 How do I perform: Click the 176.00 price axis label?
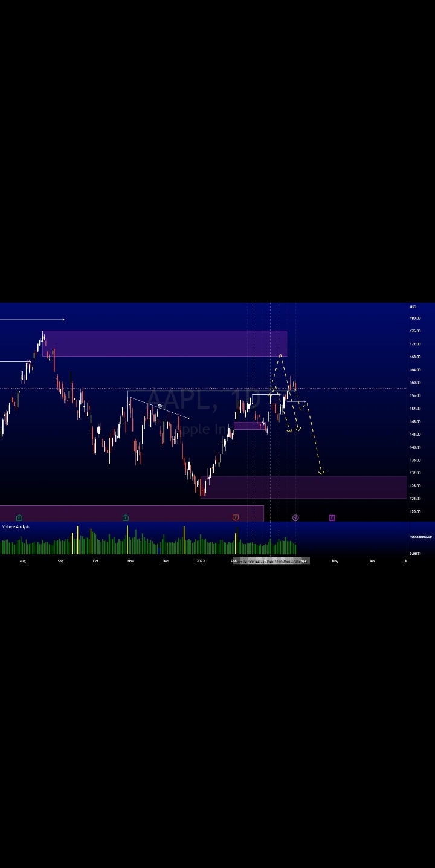tap(415, 331)
